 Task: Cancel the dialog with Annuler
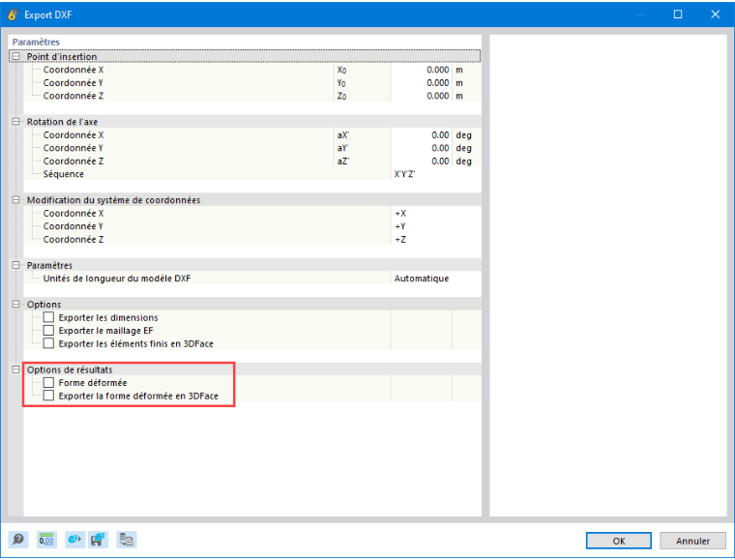(692, 541)
